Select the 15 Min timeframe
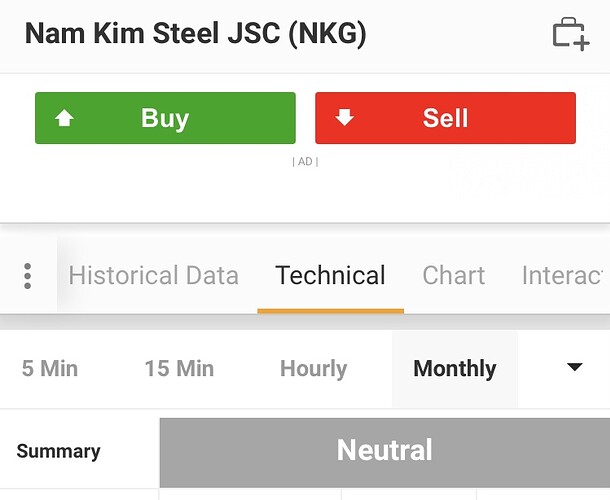This screenshot has height=500, width=610. tap(179, 369)
